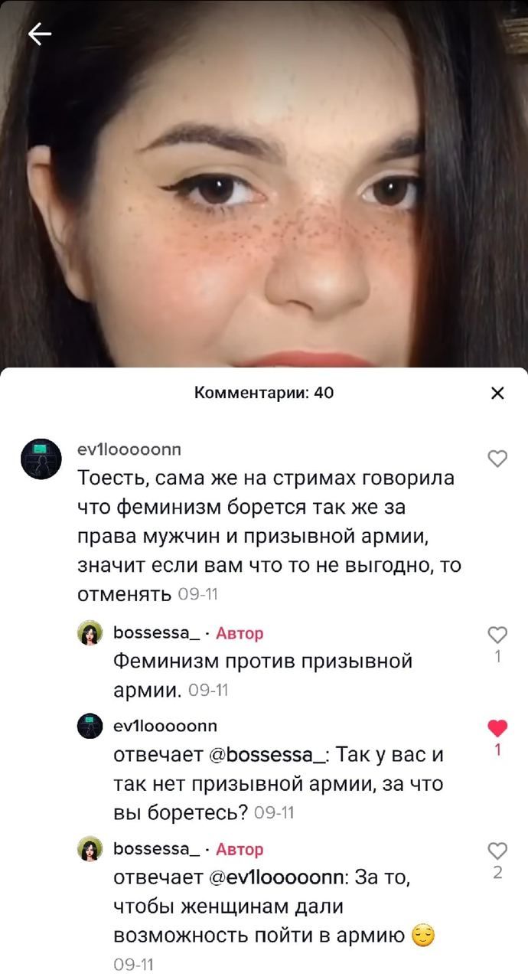This screenshot has height=980, width=528.
Task: Open ev1looooonn's avatar on top comment
Action: point(41,459)
